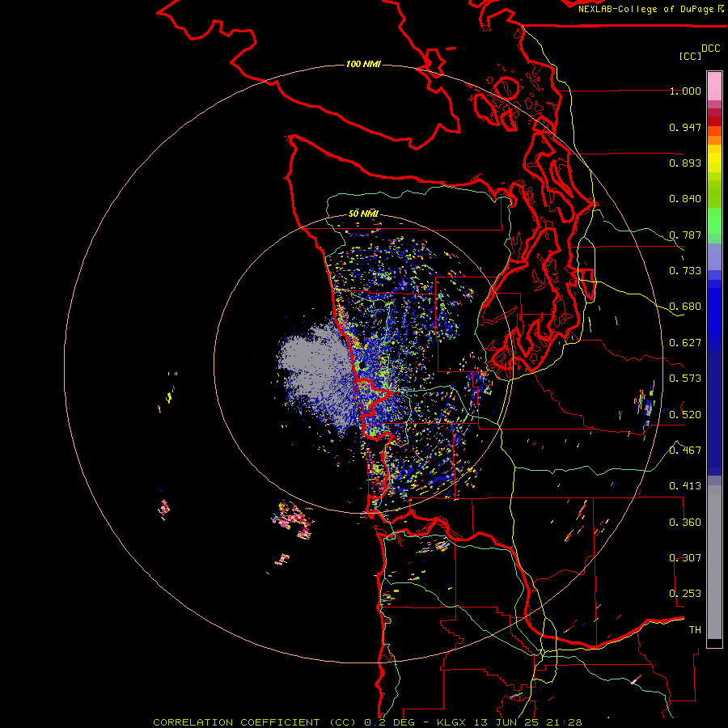Click the 0.520 color scale value
The height and width of the screenshot is (728, 728).
pyautogui.click(x=685, y=415)
